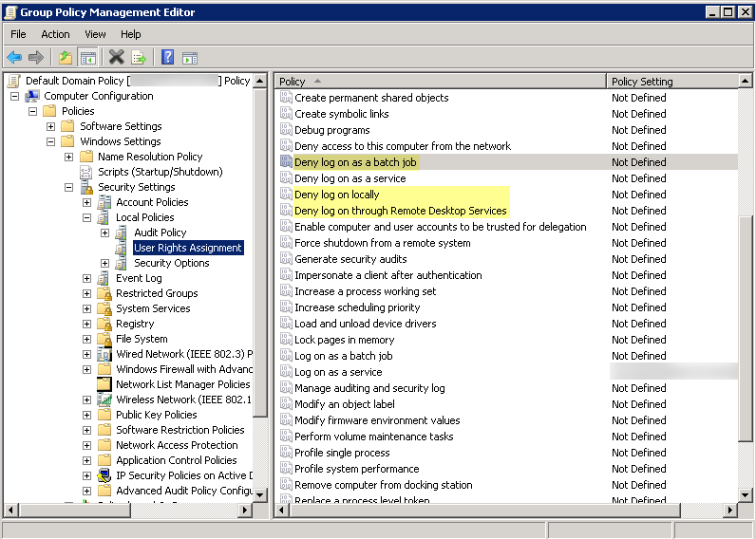Expand the Account Policies node

pyautogui.click(x=87, y=202)
